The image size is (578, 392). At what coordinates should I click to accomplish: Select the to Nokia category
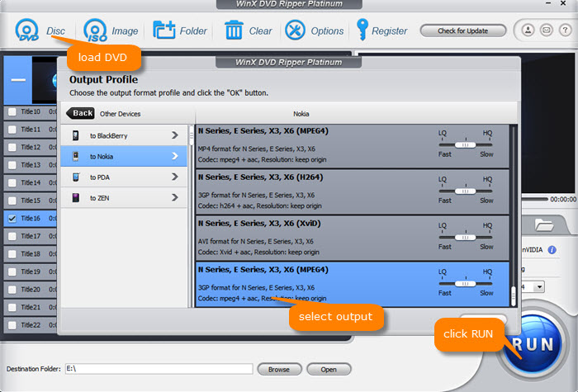point(124,156)
